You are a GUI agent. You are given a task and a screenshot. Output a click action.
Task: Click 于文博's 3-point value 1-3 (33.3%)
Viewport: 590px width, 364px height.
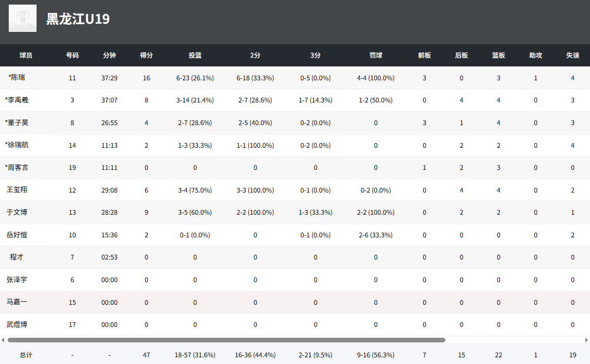315,212
